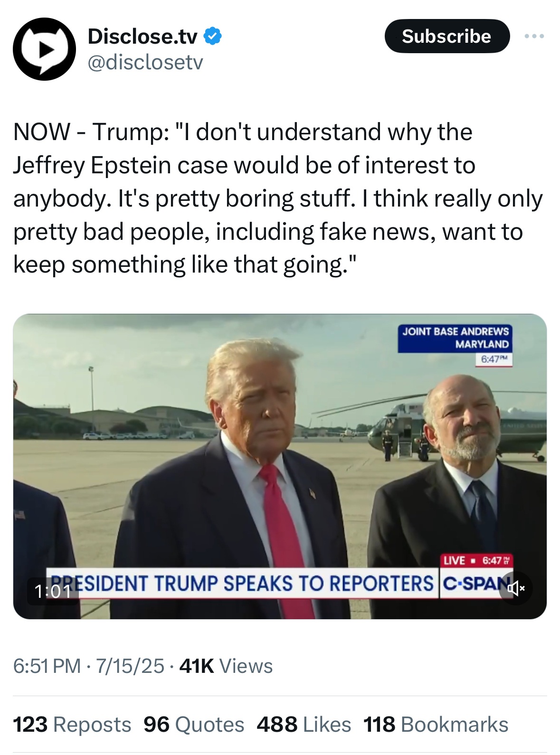Image resolution: width=560 pixels, height=755 pixels.
Task: View the 488 Likes list
Action: coord(304,725)
